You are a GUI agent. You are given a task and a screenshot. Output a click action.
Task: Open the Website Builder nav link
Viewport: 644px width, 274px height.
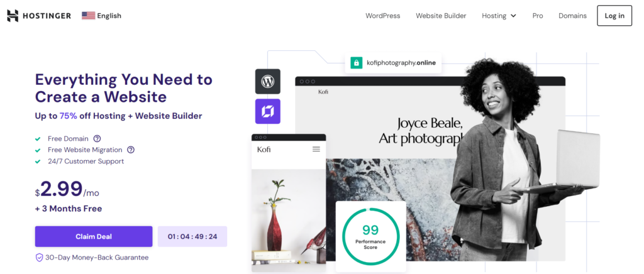(x=441, y=16)
